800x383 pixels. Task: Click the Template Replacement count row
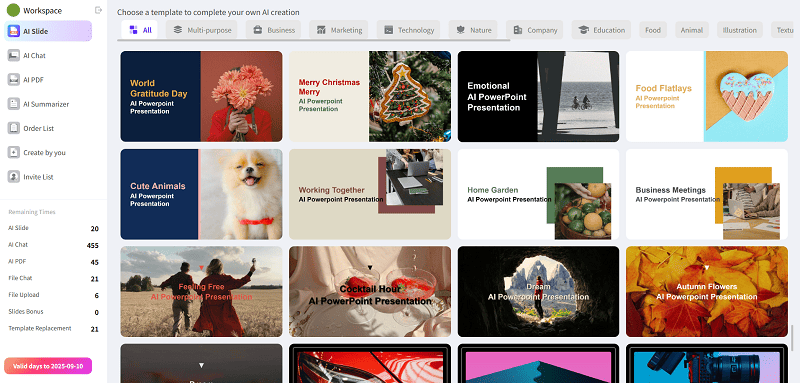click(x=54, y=329)
